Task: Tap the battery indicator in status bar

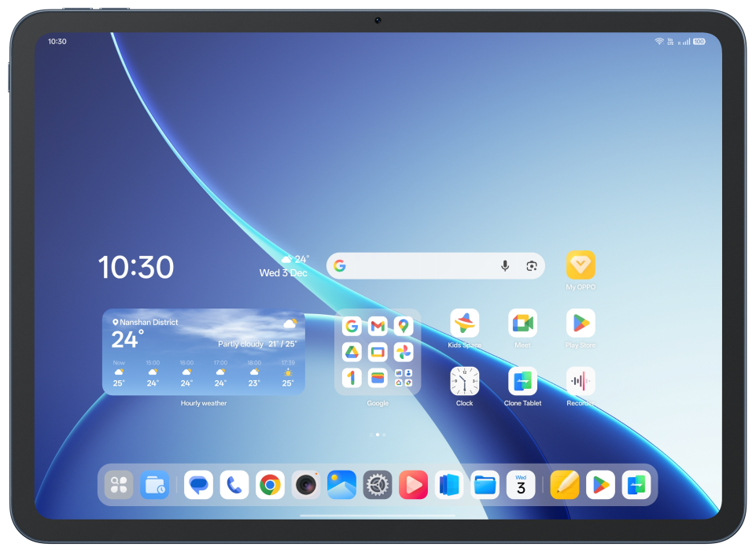Action: (x=699, y=42)
